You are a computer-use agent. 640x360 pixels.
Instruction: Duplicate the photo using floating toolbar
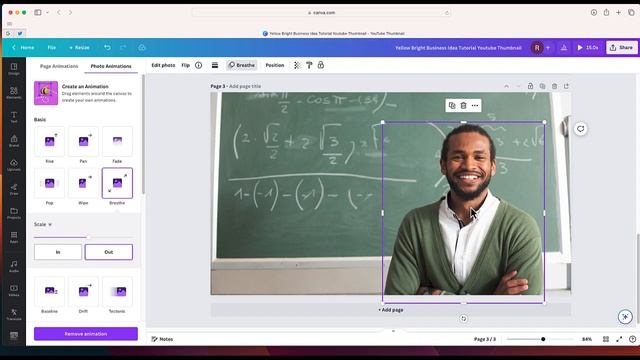pos(452,106)
